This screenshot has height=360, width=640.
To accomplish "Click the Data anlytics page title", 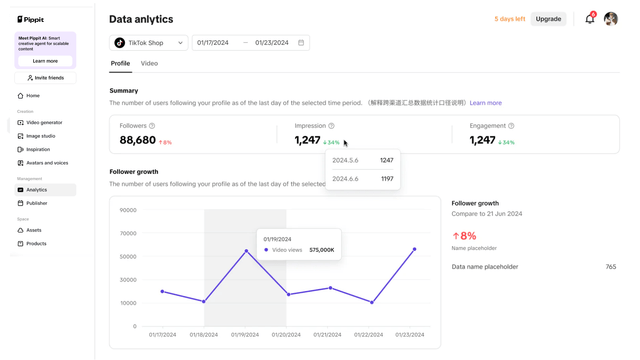I will (141, 19).
